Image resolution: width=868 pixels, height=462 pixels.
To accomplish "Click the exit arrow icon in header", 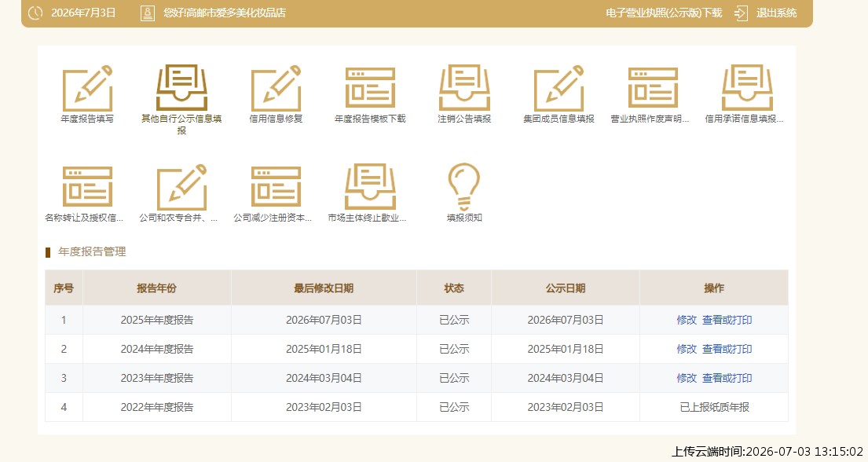I will 741,13.
